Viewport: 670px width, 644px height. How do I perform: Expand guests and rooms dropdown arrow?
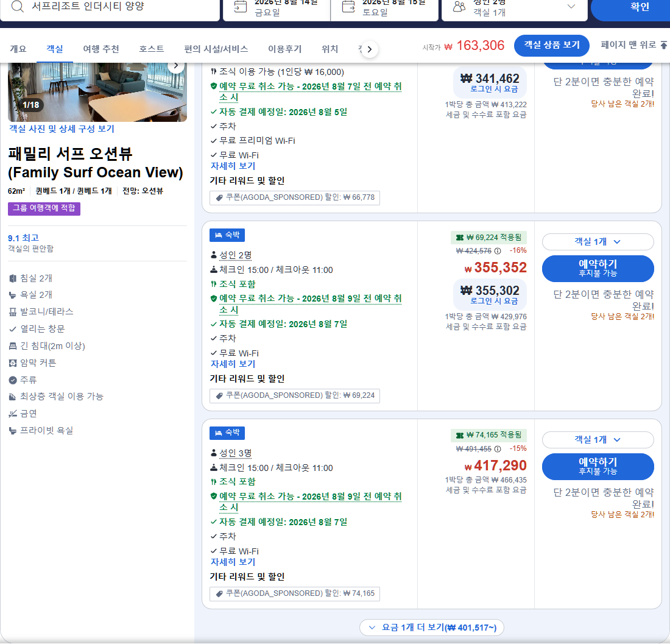[x=571, y=7]
